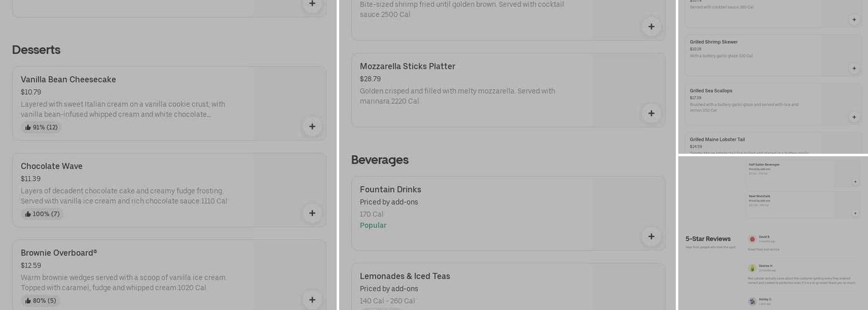Click David B's reviewer avatar

752,239
